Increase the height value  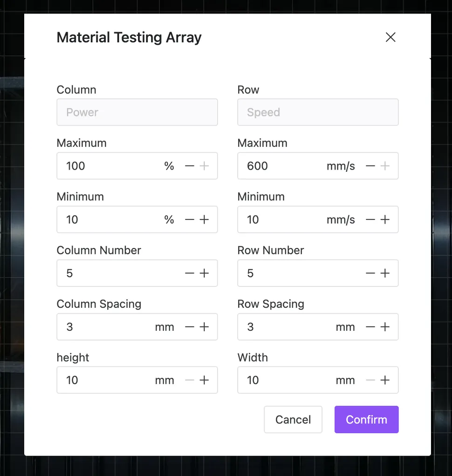coord(204,381)
